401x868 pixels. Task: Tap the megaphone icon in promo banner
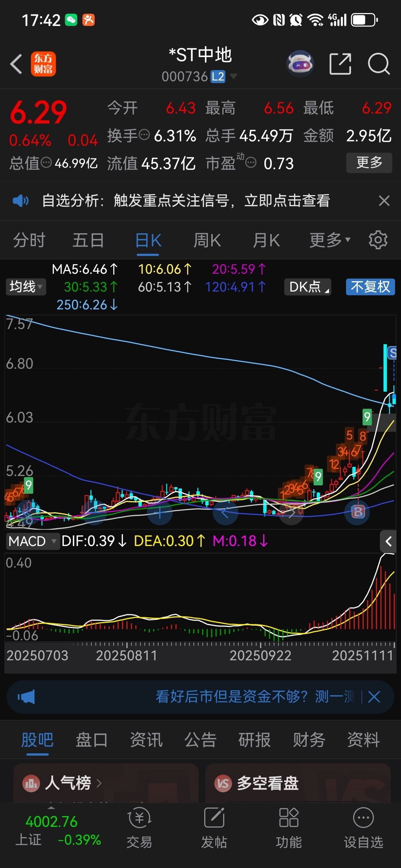(x=26, y=697)
